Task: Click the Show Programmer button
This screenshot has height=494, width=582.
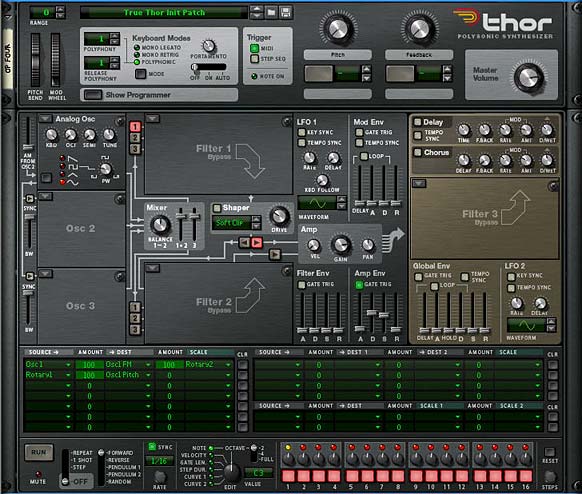Action: click(x=93, y=95)
